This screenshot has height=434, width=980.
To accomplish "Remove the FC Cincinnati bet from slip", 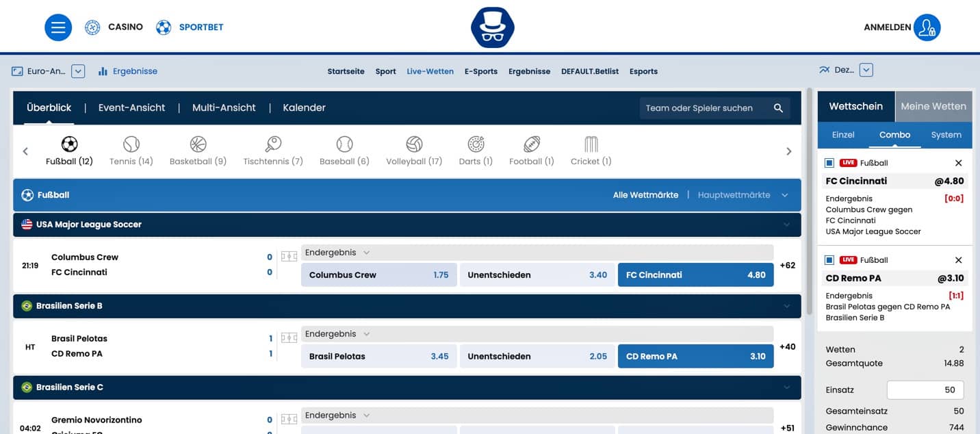I will 958,163.
